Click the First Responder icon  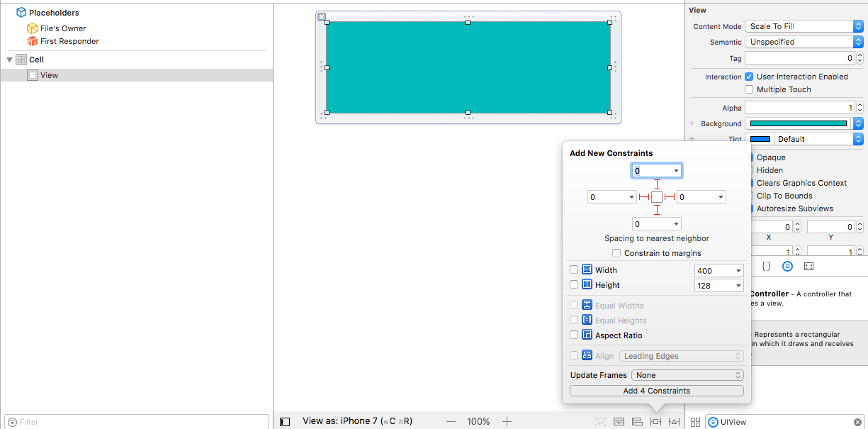tap(32, 41)
